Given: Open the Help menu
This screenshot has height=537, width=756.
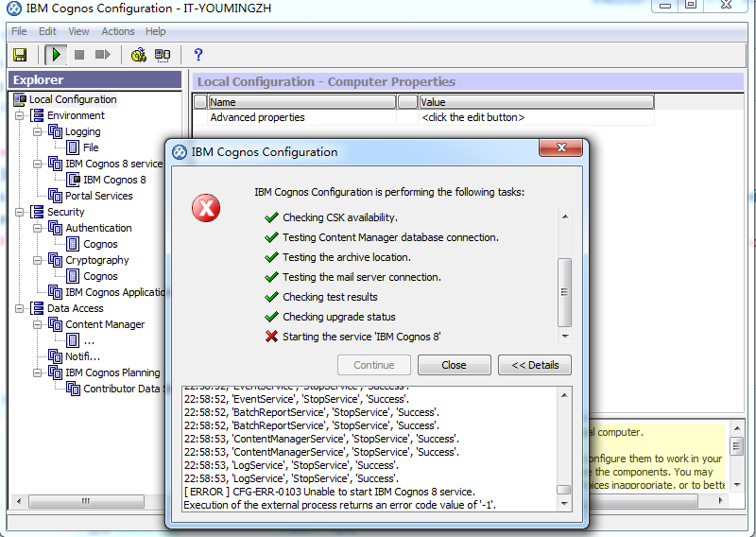Looking at the screenshot, I should click(x=155, y=31).
